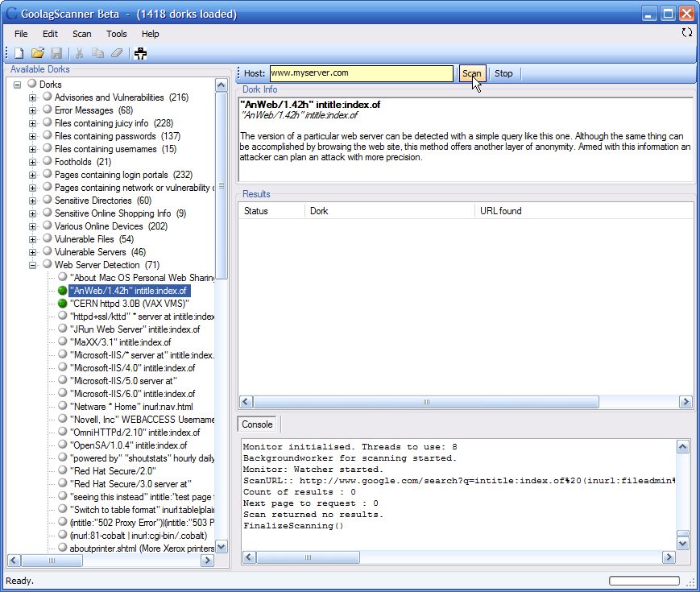Click the refresh arrows icon at top right
The height and width of the screenshot is (592, 700).
pos(686,32)
